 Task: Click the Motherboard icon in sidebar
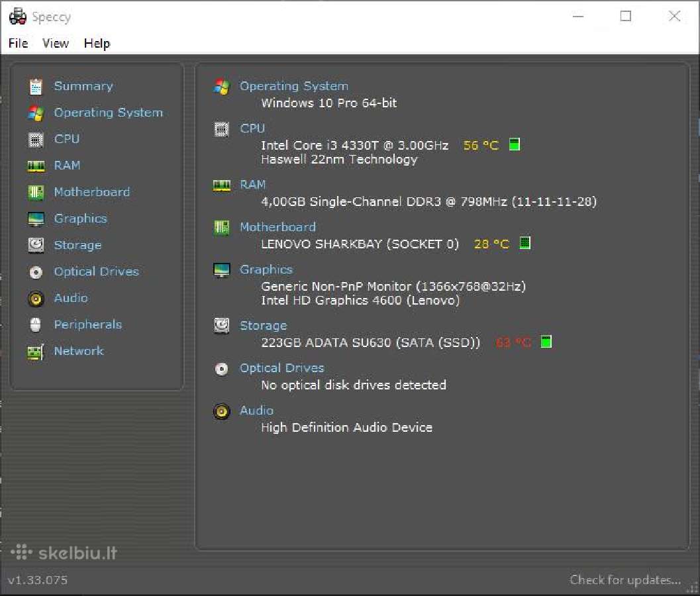(x=36, y=193)
